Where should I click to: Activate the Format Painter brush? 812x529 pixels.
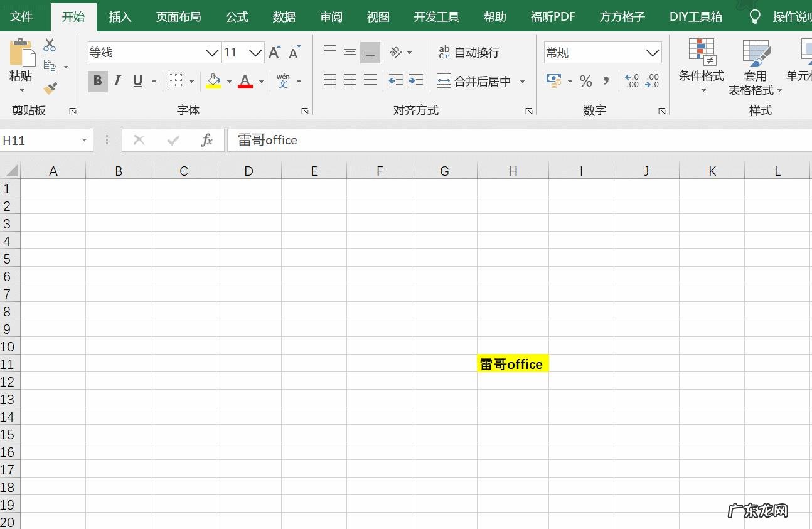(49, 88)
